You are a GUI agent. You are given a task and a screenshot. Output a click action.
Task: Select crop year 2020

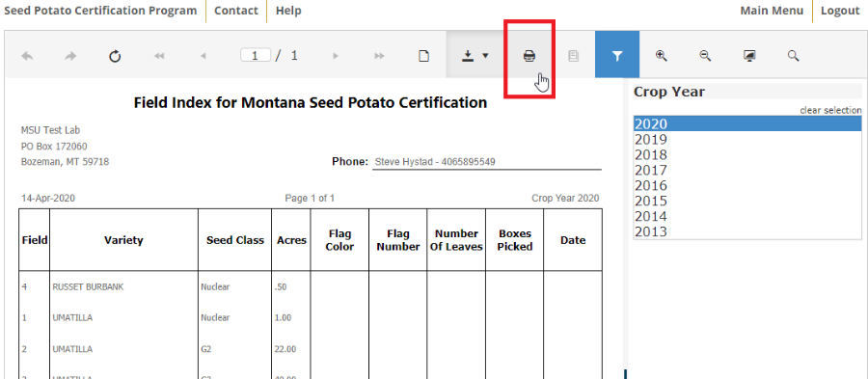pyautogui.click(x=747, y=124)
